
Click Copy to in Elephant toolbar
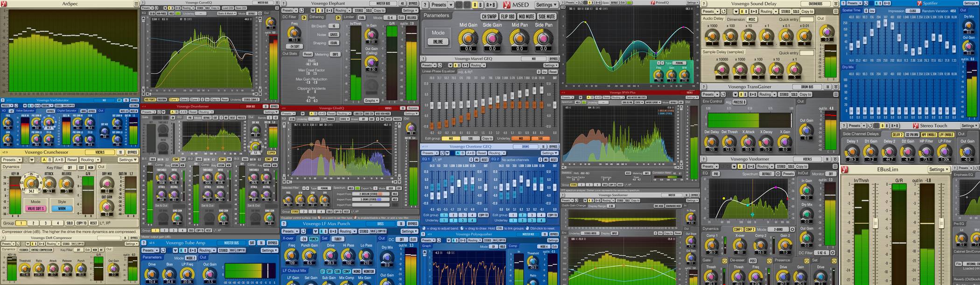click(379, 10)
